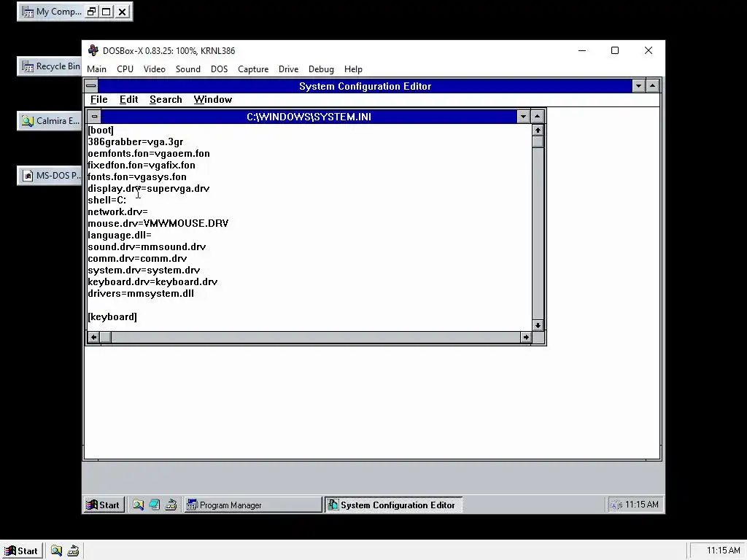Click the Calmira Explorer desktop item
The height and width of the screenshot is (560, 747).
pyautogui.click(x=49, y=121)
